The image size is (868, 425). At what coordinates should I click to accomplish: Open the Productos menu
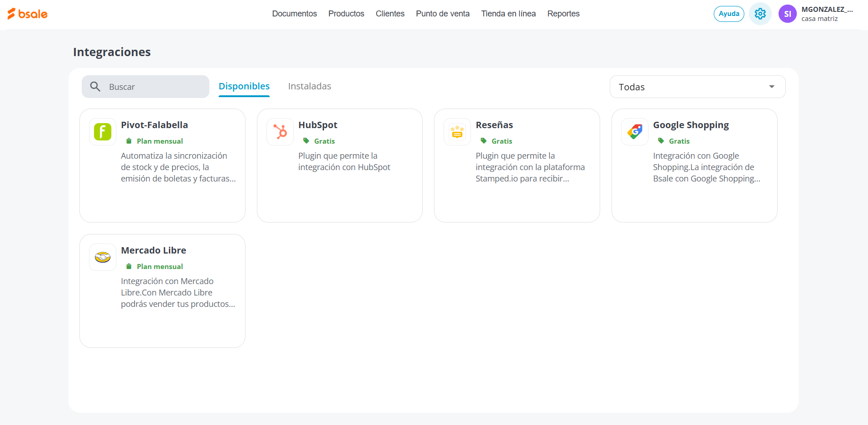pyautogui.click(x=346, y=14)
